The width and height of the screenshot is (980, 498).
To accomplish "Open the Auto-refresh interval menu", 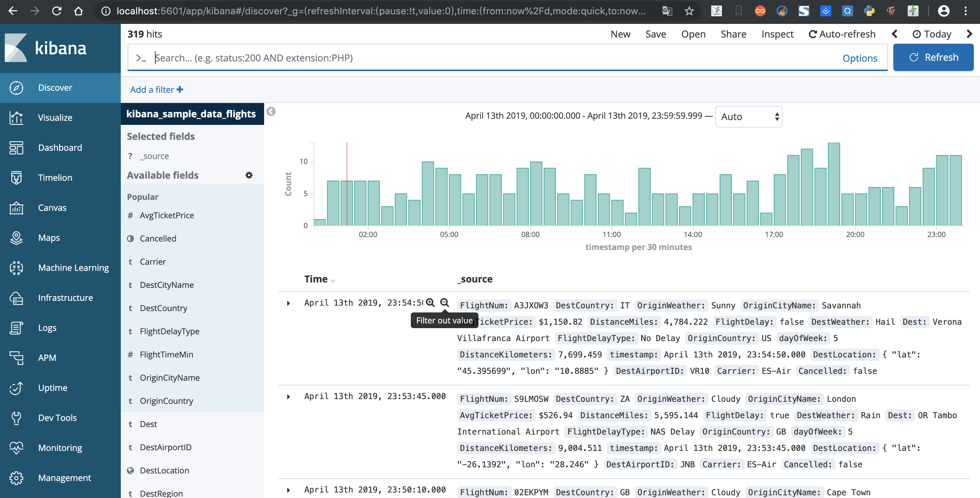I will pyautogui.click(x=842, y=34).
